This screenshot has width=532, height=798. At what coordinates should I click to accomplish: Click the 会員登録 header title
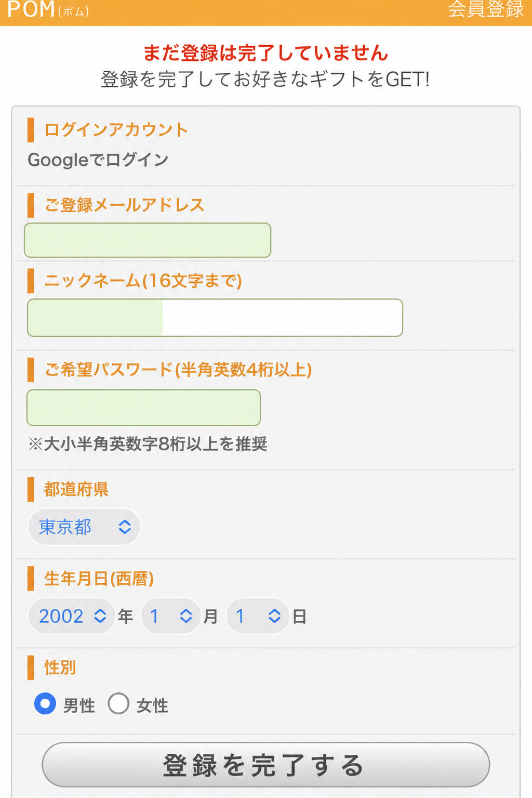[x=486, y=9]
